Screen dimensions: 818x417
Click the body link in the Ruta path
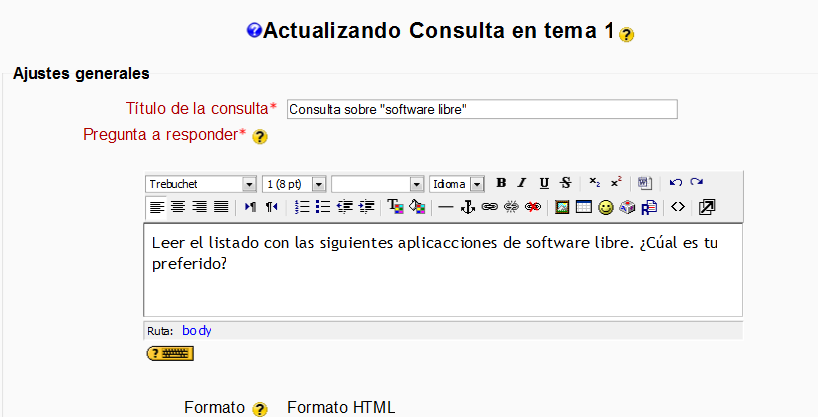tap(197, 331)
